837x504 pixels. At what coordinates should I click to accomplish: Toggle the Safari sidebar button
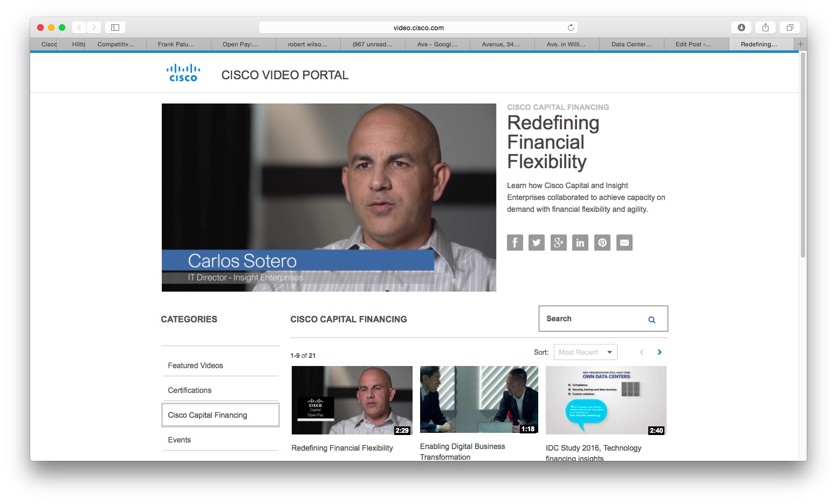115,27
